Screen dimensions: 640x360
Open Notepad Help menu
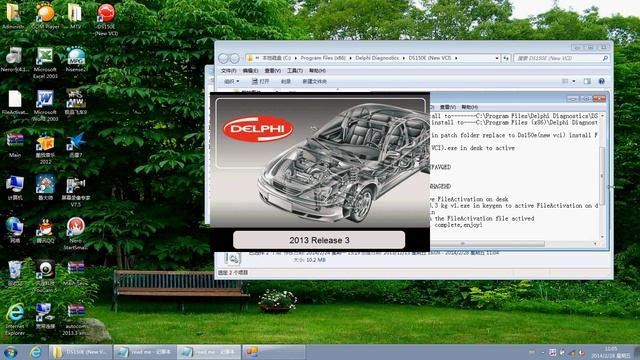click(469, 107)
